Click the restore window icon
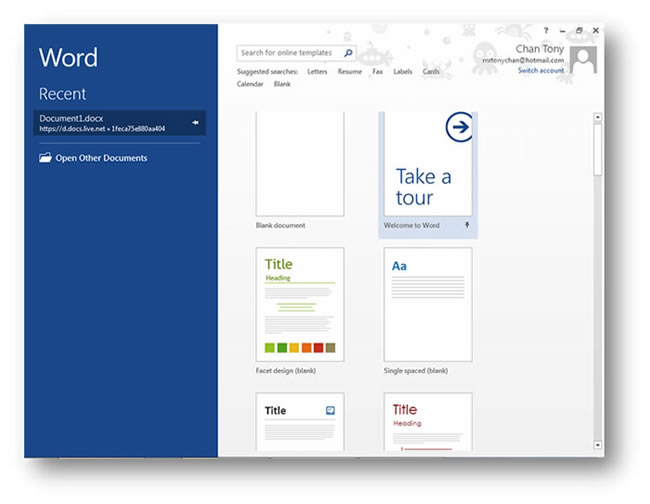 [x=579, y=31]
